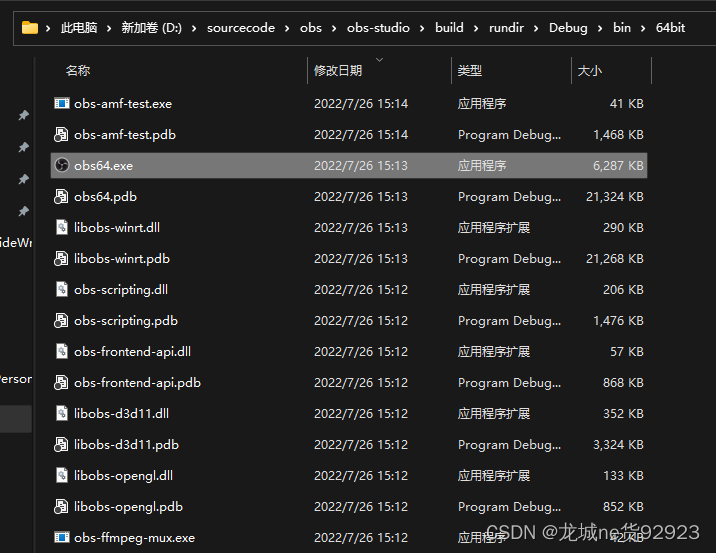Click the OBS logo icon of obs64.exe
Screen dimensions: 716x553
click(62, 165)
